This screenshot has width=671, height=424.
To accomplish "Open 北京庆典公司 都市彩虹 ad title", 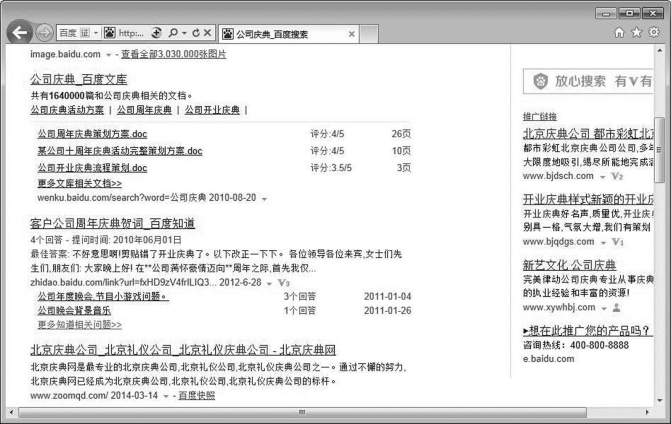I will pyautogui.click(x=588, y=133).
